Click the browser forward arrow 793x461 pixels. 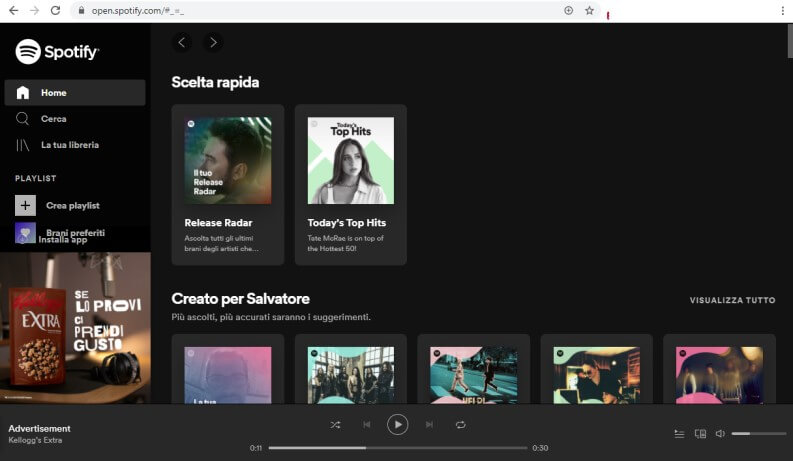34,10
